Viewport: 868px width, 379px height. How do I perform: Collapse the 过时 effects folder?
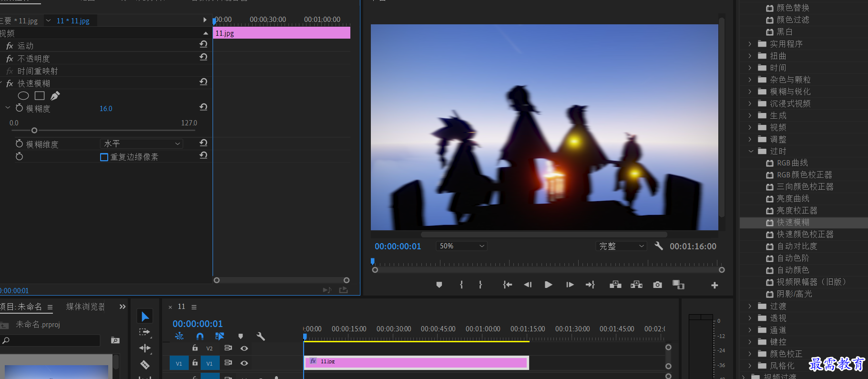(751, 151)
